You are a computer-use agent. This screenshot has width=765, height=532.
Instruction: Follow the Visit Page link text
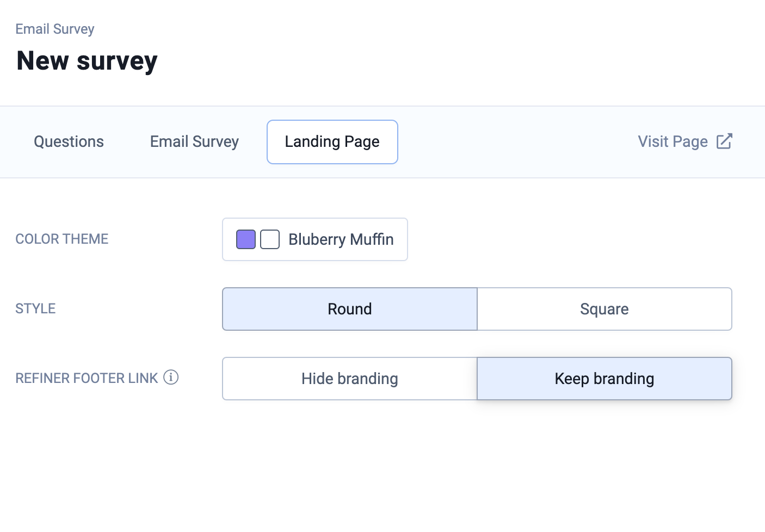point(673,142)
